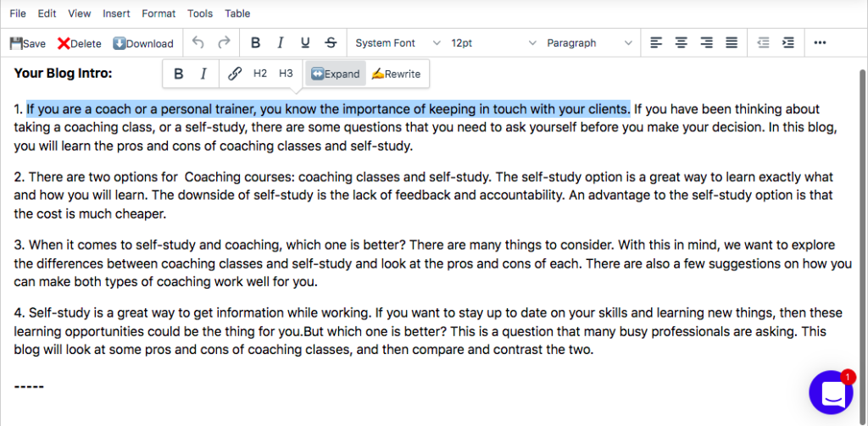Align text left in main toolbar
This screenshot has height=426, width=868.
pyautogui.click(x=656, y=42)
